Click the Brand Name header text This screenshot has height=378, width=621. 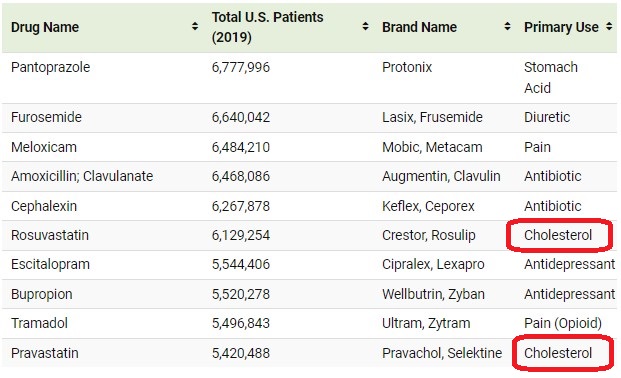click(x=419, y=27)
